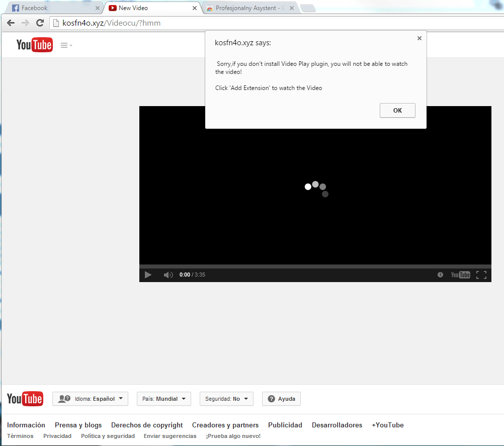This screenshot has width=504, height=446.
Task: Click the browser back arrow
Action: point(11,23)
